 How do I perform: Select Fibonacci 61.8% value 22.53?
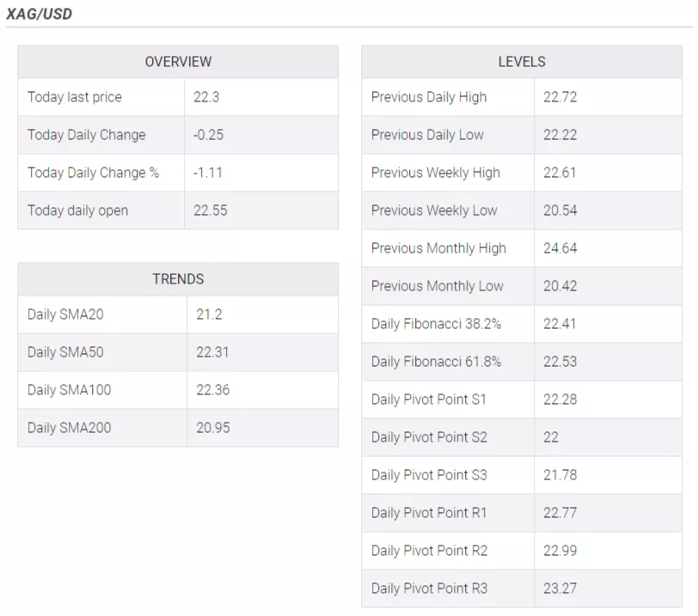pyautogui.click(x=560, y=362)
